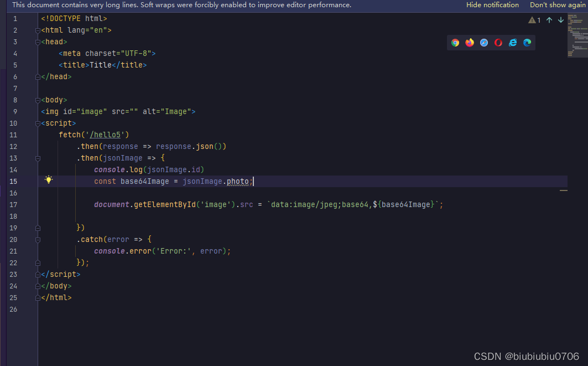This screenshot has height=366, width=588.
Task: Collapse the catch block fold marker
Action: (38, 240)
